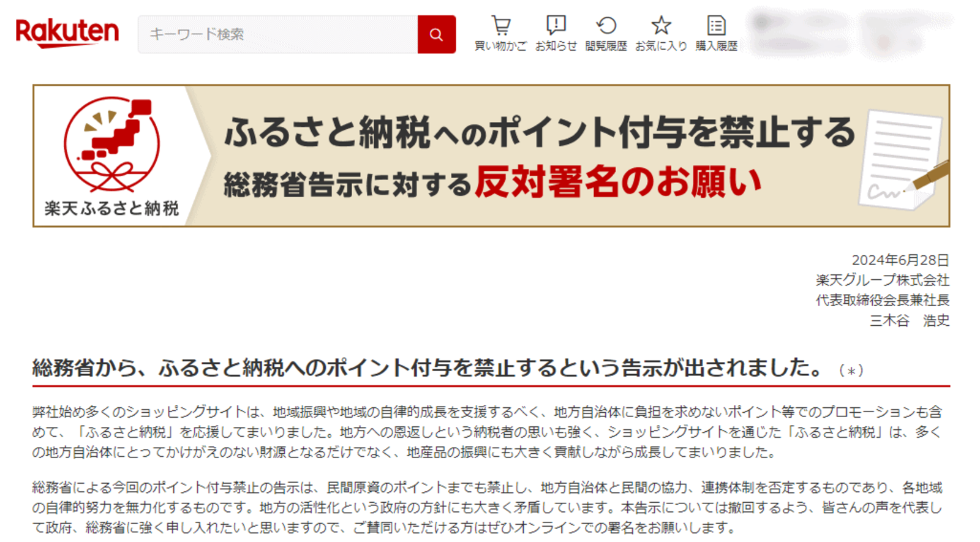Open お気に入り favorites
The width and height of the screenshot is (980, 542).
click(x=661, y=34)
